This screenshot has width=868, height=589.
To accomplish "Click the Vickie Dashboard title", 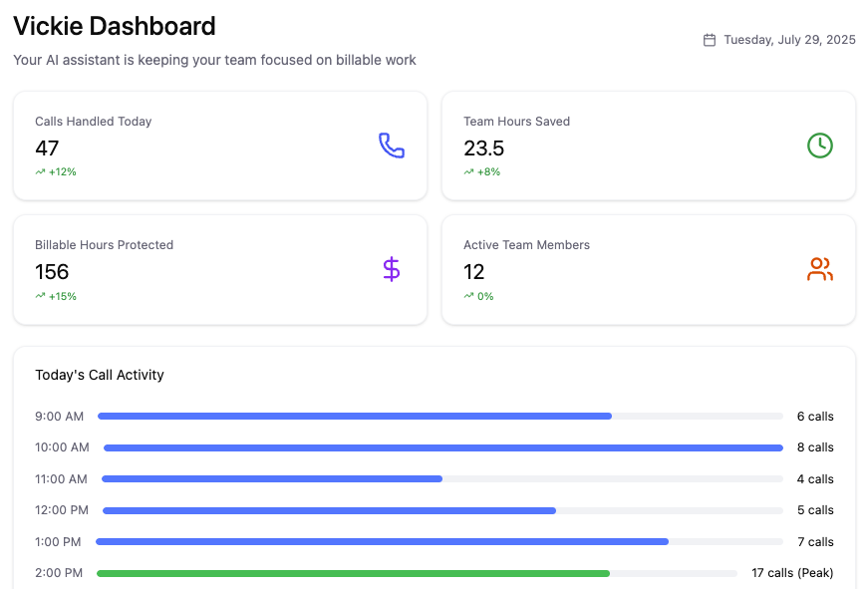I will 115,26.
